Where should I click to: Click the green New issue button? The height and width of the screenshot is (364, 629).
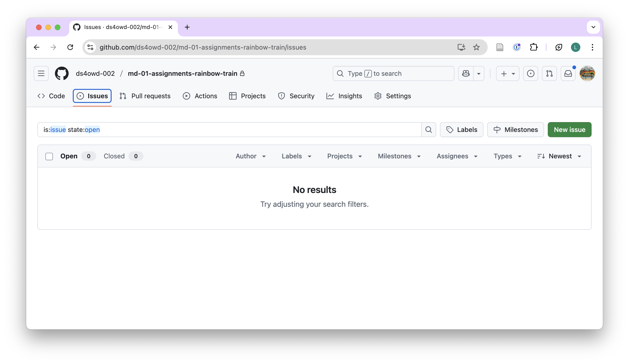tap(569, 130)
